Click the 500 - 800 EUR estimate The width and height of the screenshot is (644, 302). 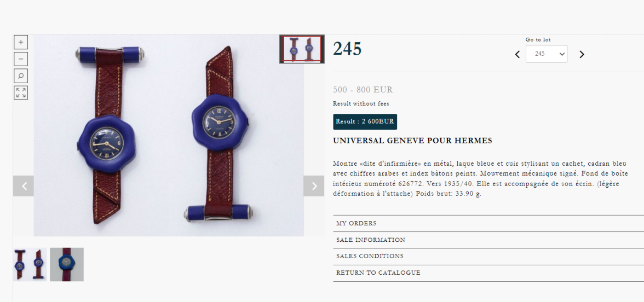pos(363,90)
